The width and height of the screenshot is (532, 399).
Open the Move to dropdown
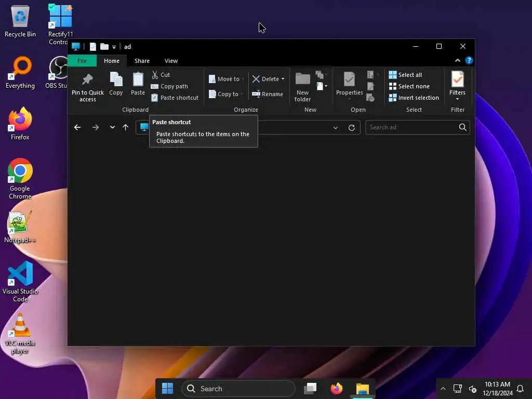[227, 79]
